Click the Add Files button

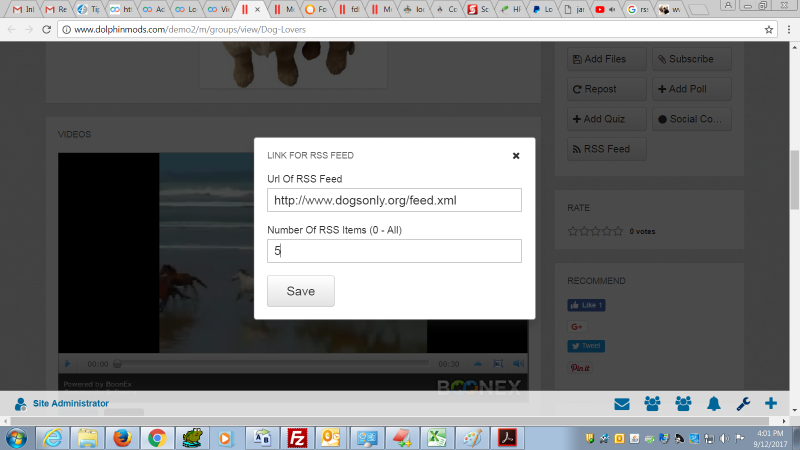(x=607, y=59)
